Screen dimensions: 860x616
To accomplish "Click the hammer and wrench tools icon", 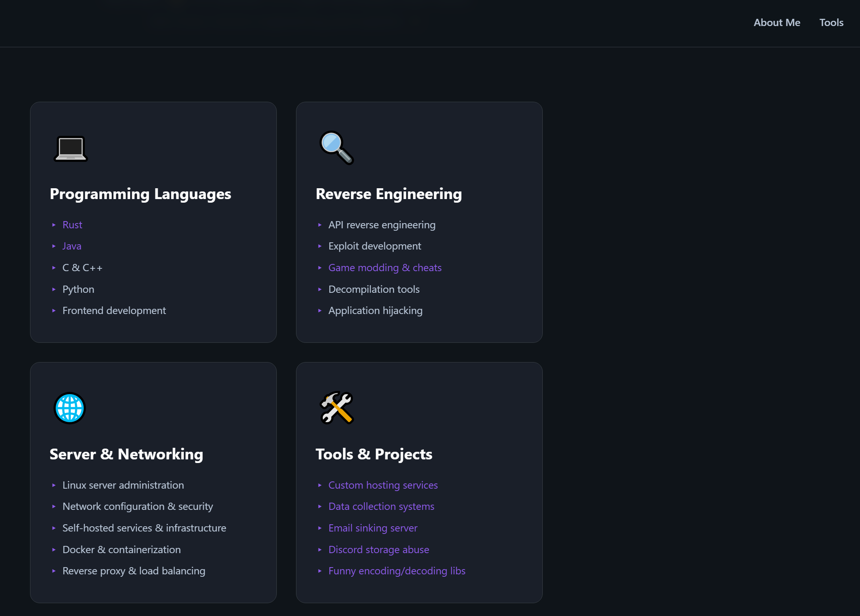I will (x=336, y=408).
